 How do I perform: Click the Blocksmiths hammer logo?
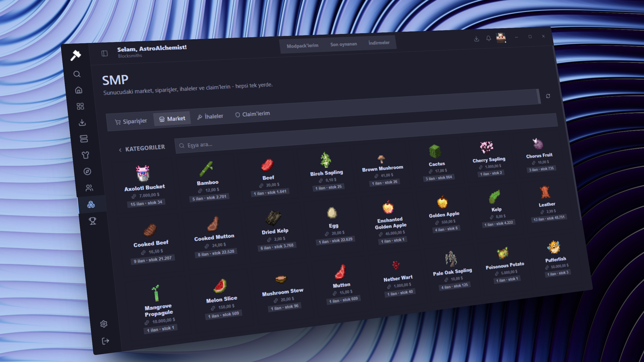coord(75,55)
